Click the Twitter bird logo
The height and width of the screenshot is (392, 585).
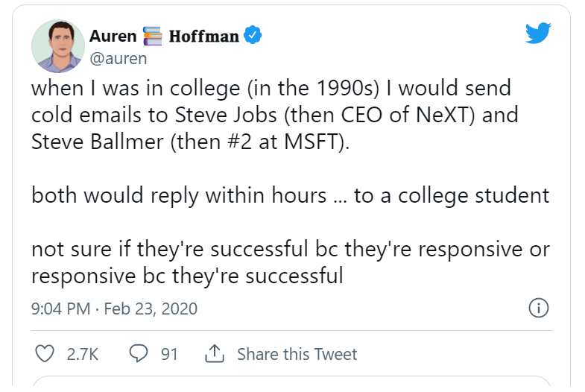click(x=537, y=34)
